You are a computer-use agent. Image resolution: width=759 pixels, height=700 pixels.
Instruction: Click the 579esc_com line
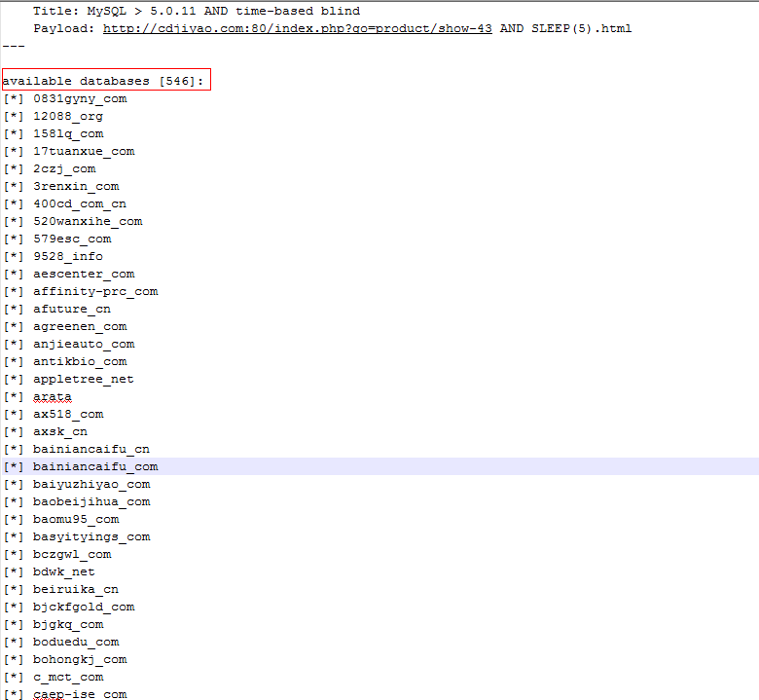72,239
